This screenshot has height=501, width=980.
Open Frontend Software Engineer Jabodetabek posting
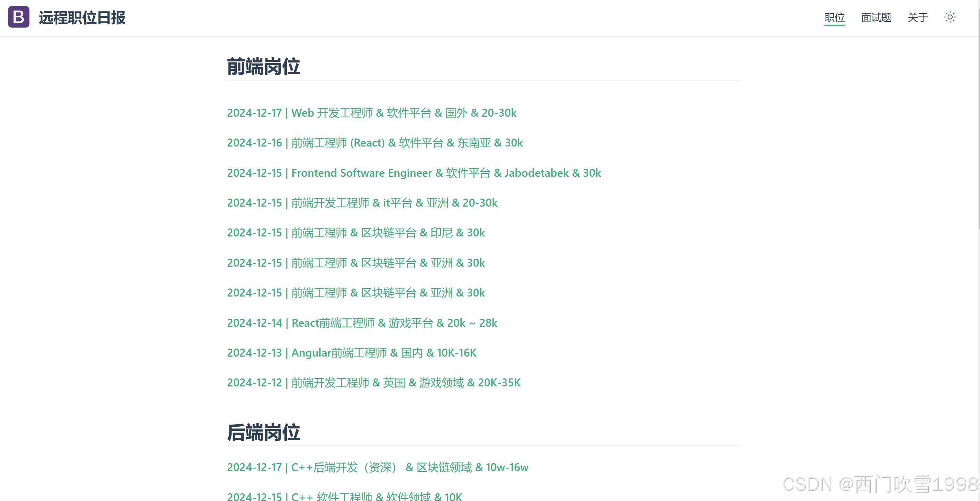413,173
